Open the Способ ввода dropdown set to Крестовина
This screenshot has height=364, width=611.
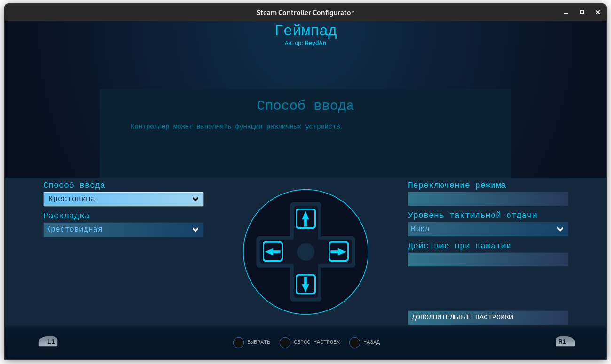click(123, 199)
